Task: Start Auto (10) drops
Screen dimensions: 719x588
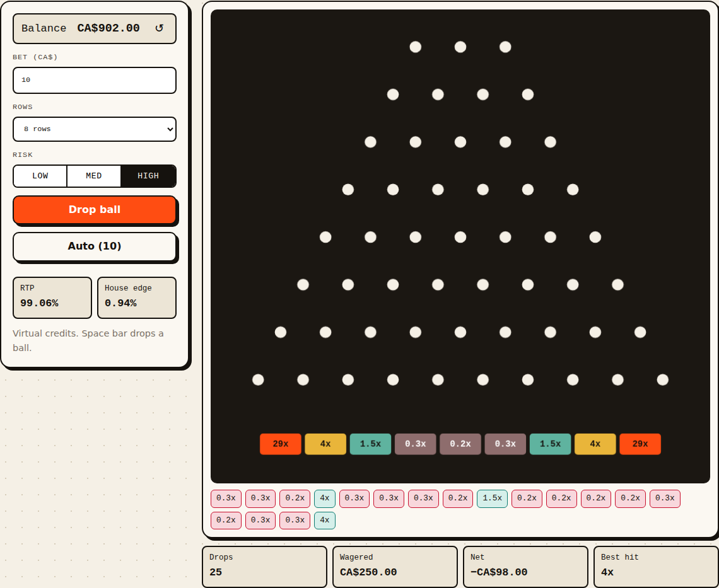Action: (95, 246)
